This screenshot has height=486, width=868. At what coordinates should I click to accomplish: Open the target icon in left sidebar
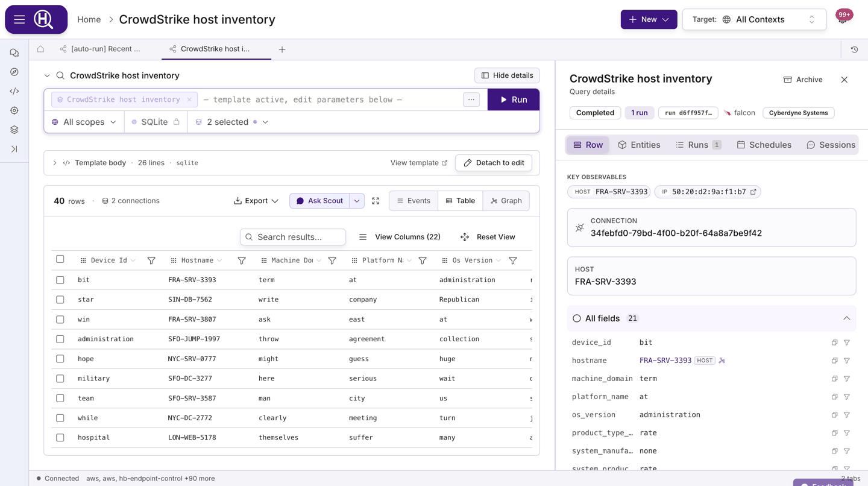click(14, 110)
